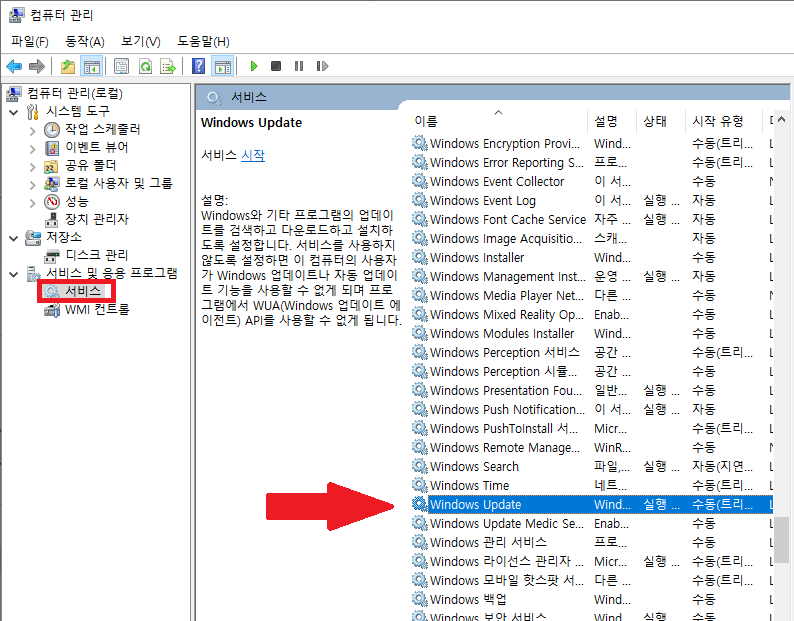The width and height of the screenshot is (794, 621).
Task: Click the Forward arrow toolbar icon
Action: point(37,66)
